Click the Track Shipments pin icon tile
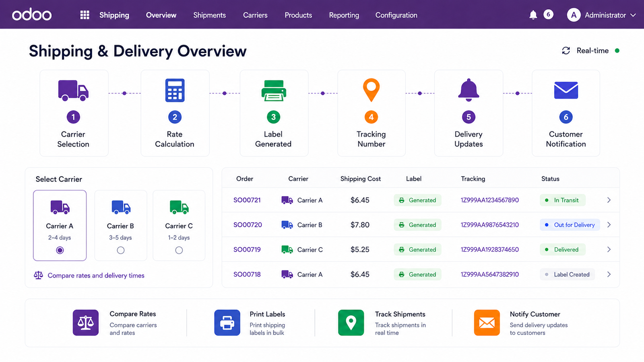The image size is (644, 362). [x=351, y=323]
